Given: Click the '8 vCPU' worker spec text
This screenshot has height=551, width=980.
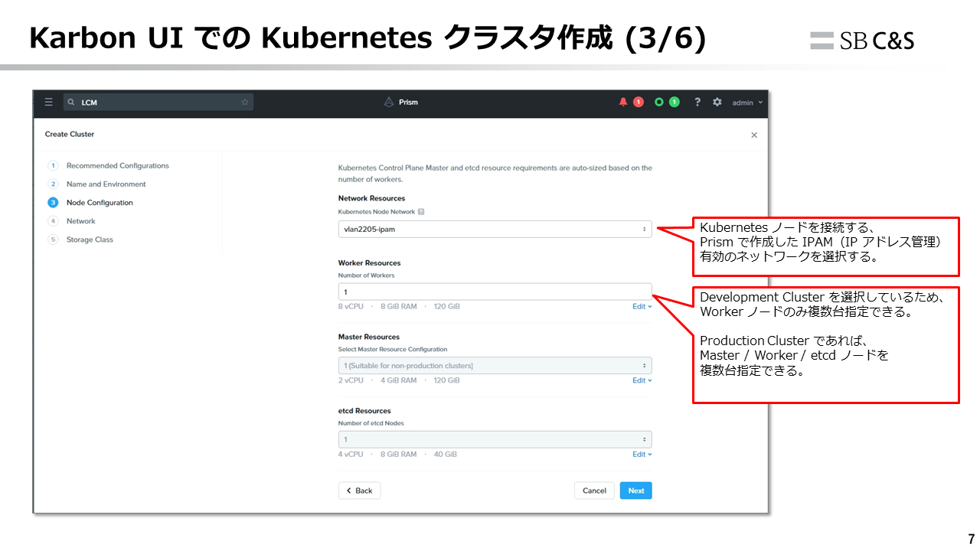Looking at the screenshot, I should 351,306.
